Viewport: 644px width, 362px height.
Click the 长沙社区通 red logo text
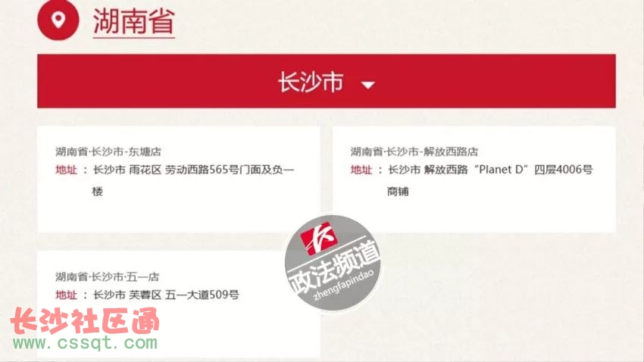(x=85, y=320)
